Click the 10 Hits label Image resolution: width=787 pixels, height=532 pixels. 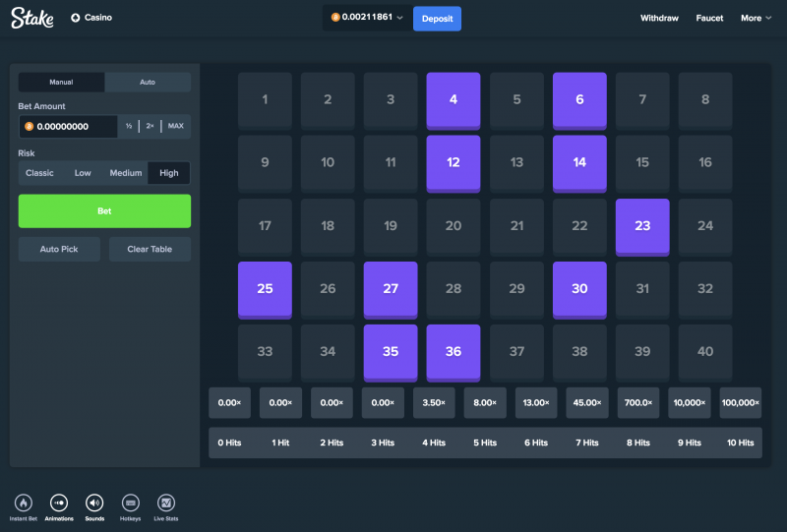pos(741,443)
